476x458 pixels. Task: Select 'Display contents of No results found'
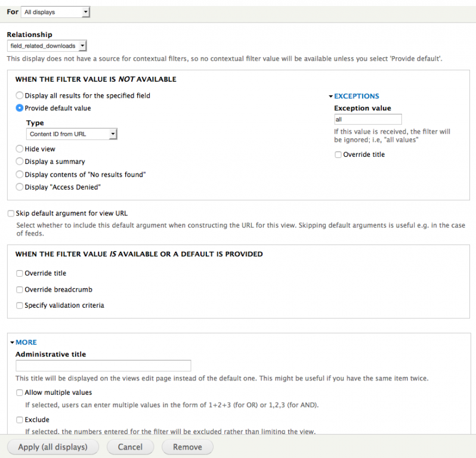point(20,175)
